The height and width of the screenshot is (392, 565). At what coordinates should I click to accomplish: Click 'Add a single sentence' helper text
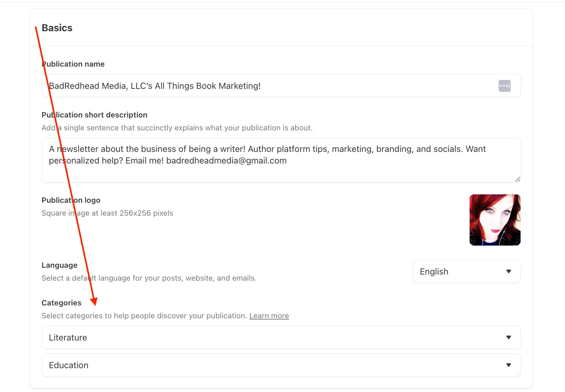point(177,128)
